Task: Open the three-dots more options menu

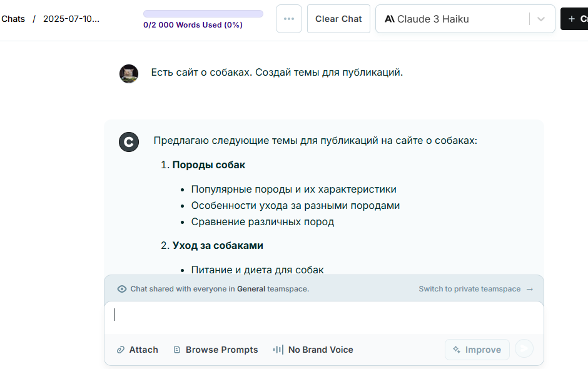Action: (289, 19)
